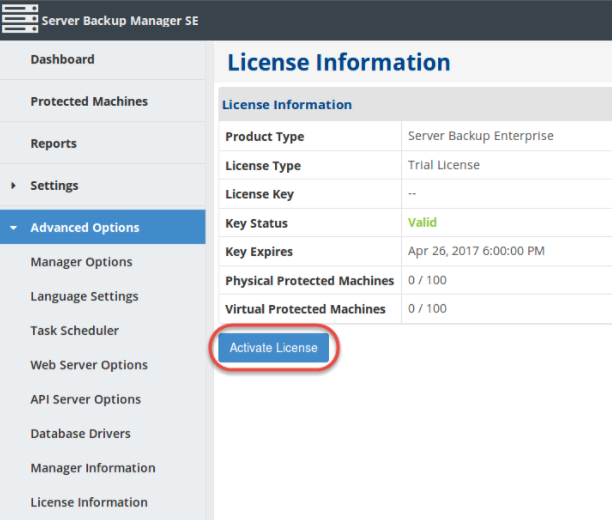Select the Virtual Protected Machines label
612x520 pixels.
click(305, 309)
